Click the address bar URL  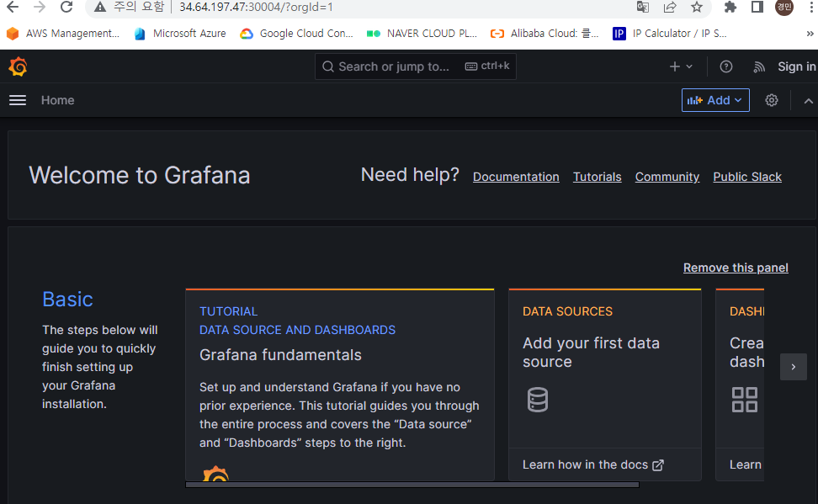(256, 8)
